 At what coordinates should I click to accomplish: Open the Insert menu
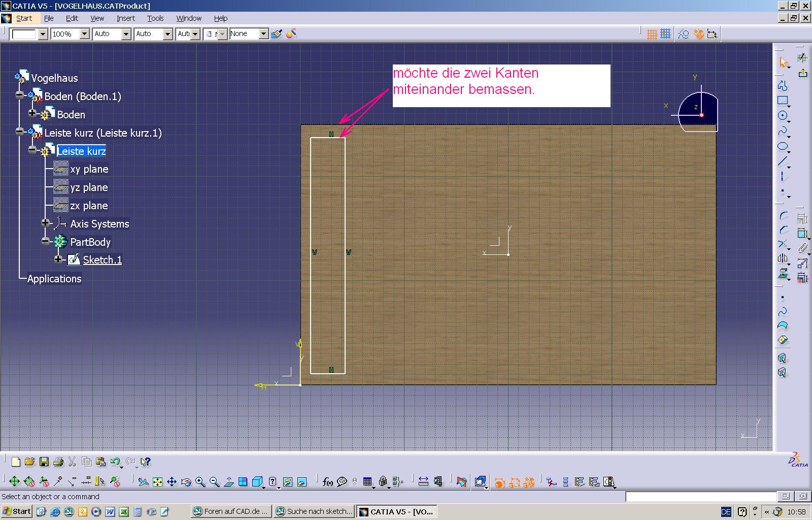[126, 18]
